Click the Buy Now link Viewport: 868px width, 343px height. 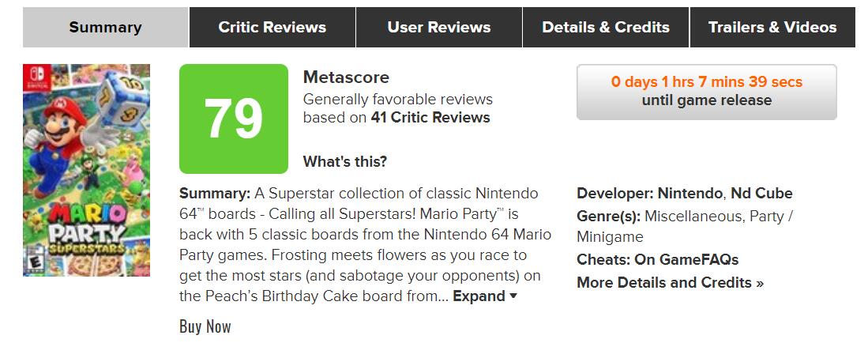click(x=205, y=326)
